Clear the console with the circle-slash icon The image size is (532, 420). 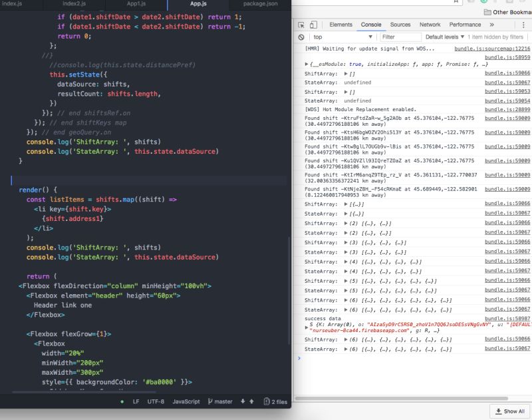click(x=301, y=37)
